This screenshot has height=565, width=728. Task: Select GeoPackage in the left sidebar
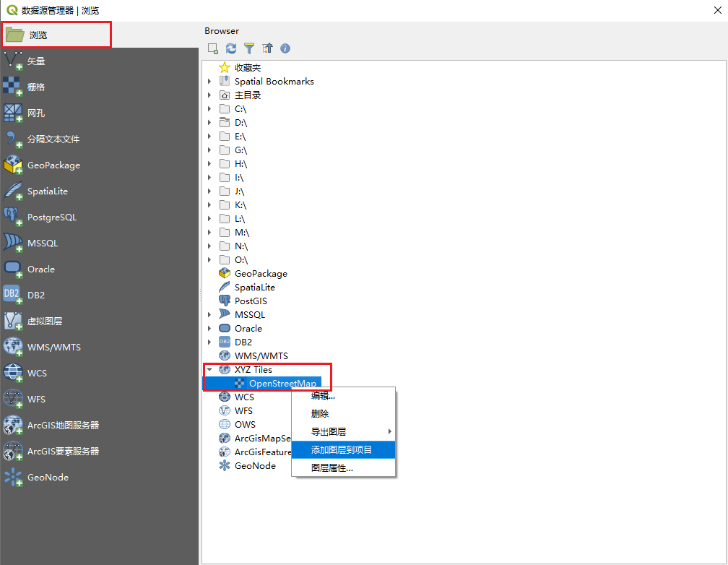(100, 165)
